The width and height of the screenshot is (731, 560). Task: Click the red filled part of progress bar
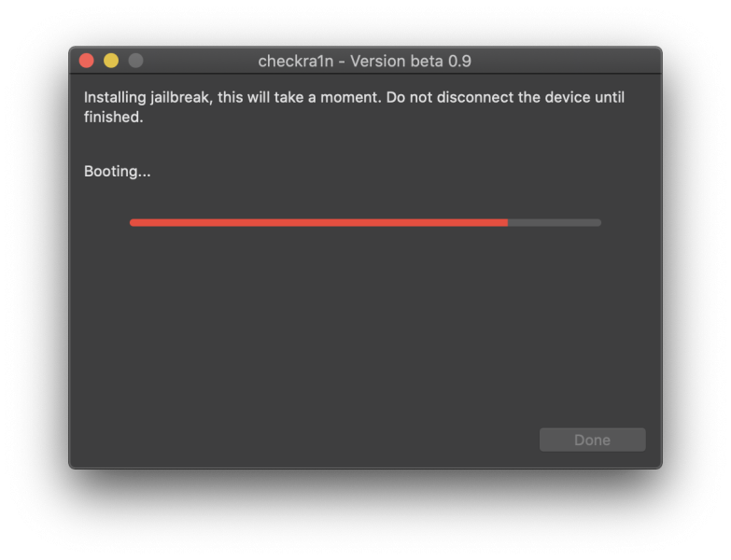pyautogui.click(x=317, y=222)
